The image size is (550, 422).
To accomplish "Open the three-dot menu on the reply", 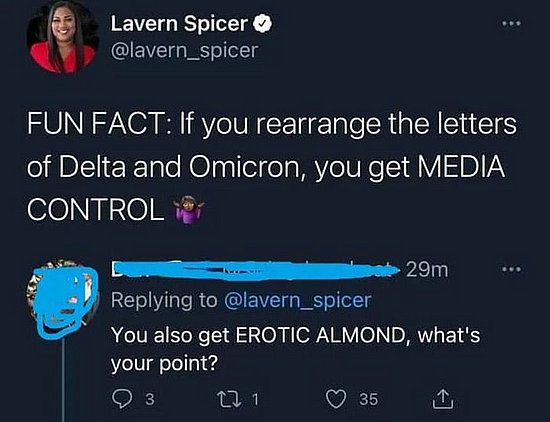I will [511, 270].
